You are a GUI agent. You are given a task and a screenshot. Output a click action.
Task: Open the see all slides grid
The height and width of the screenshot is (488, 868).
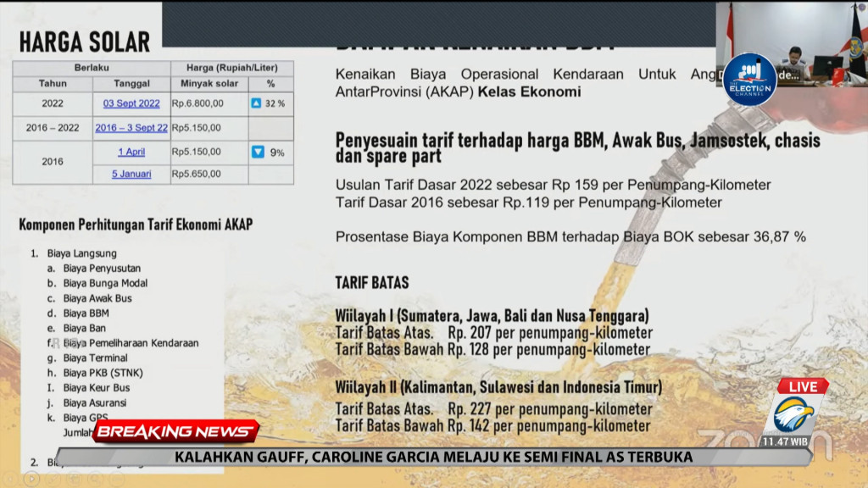[x=75, y=479]
